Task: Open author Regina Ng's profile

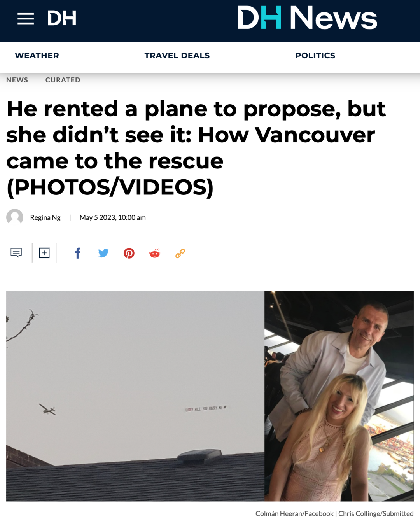Action: [45, 217]
